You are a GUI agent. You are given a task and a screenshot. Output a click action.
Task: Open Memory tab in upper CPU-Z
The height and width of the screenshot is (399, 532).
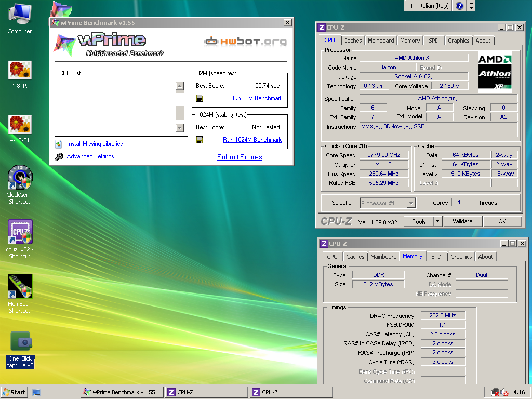(410, 41)
